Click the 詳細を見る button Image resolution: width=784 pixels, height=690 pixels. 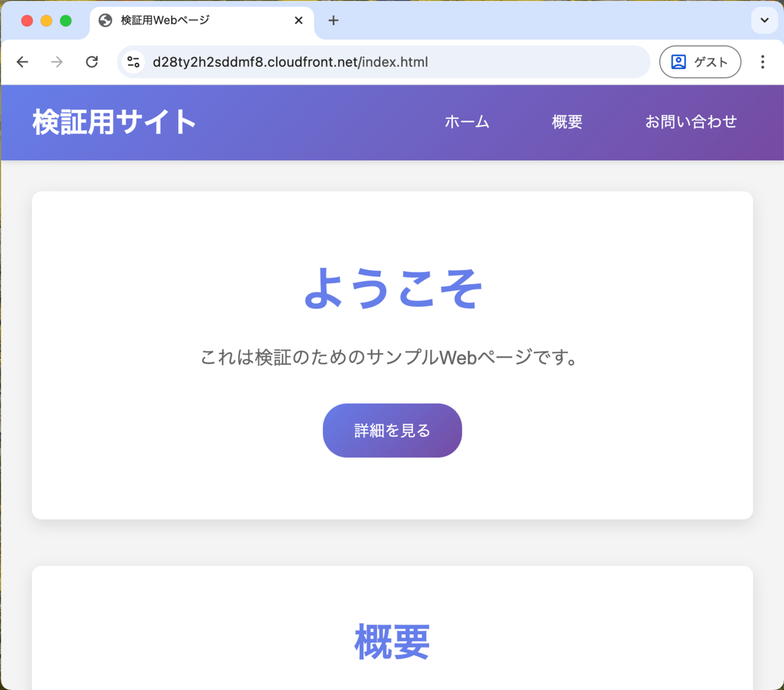tap(392, 430)
